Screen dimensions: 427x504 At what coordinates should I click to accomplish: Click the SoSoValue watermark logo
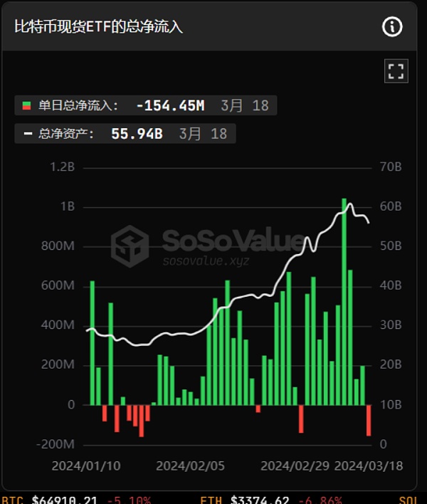click(130, 246)
